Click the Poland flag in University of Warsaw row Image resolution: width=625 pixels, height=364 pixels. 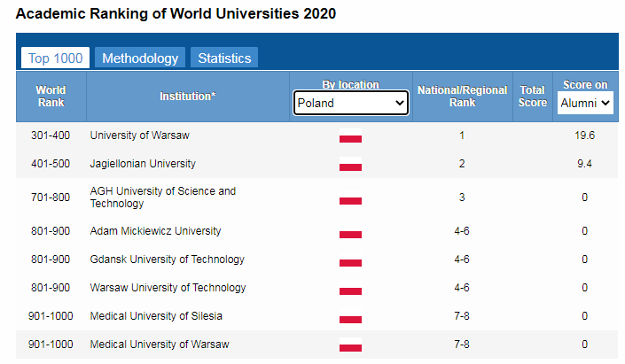click(x=350, y=136)
